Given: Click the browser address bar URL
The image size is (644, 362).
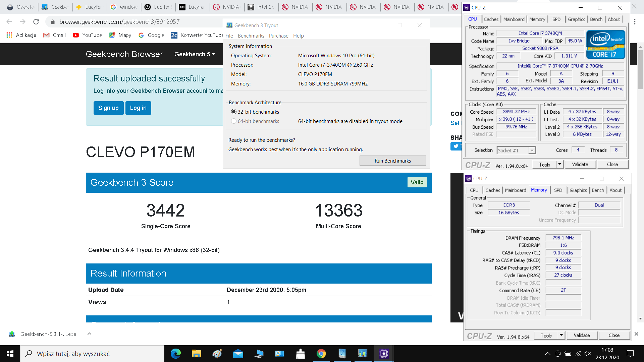Looking at the screenshot, I should click(x=119, y=22).
